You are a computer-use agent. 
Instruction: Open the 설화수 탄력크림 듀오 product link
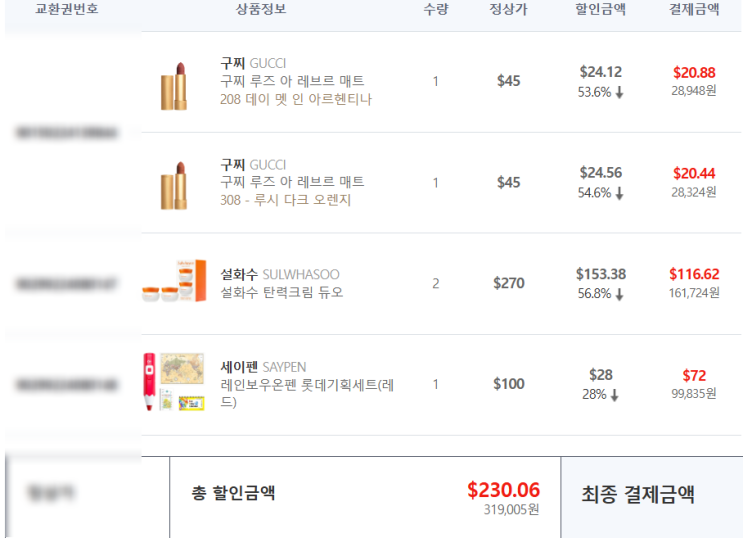(x=281, y=293)
